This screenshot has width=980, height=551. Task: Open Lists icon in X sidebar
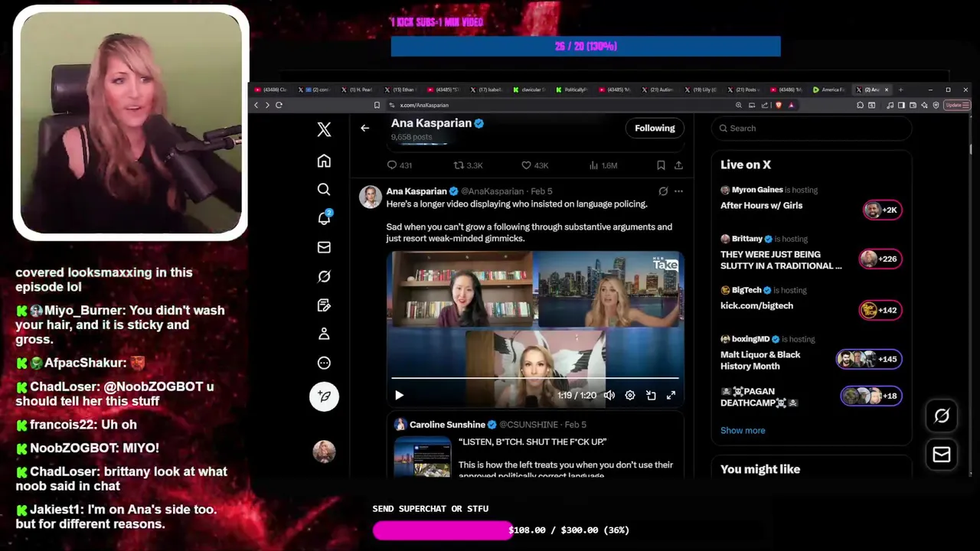(324, 305)
